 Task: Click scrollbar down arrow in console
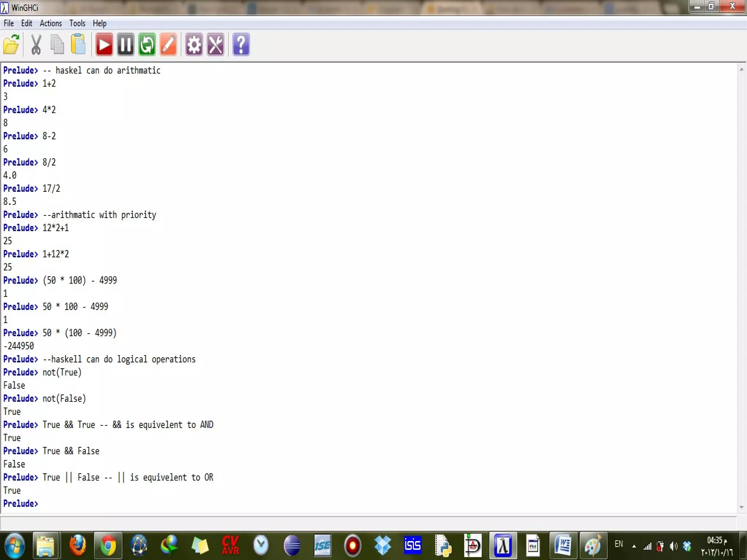pyautogui.click(x=741, y=507)
